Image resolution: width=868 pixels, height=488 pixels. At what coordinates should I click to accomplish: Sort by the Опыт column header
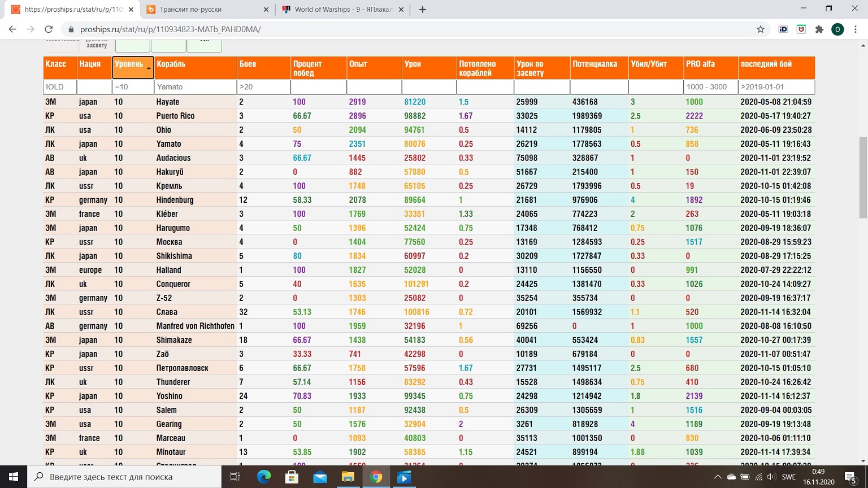coord(374,68)
